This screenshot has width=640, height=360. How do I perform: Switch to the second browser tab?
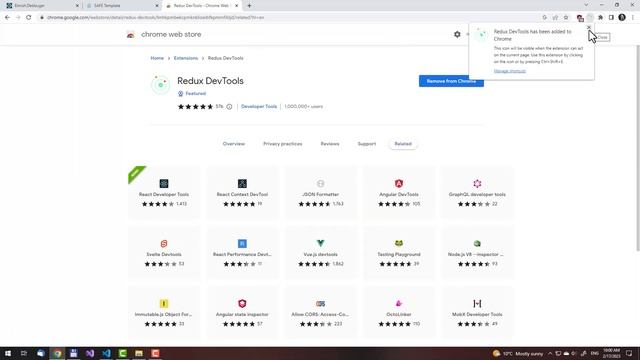(122, 6)
